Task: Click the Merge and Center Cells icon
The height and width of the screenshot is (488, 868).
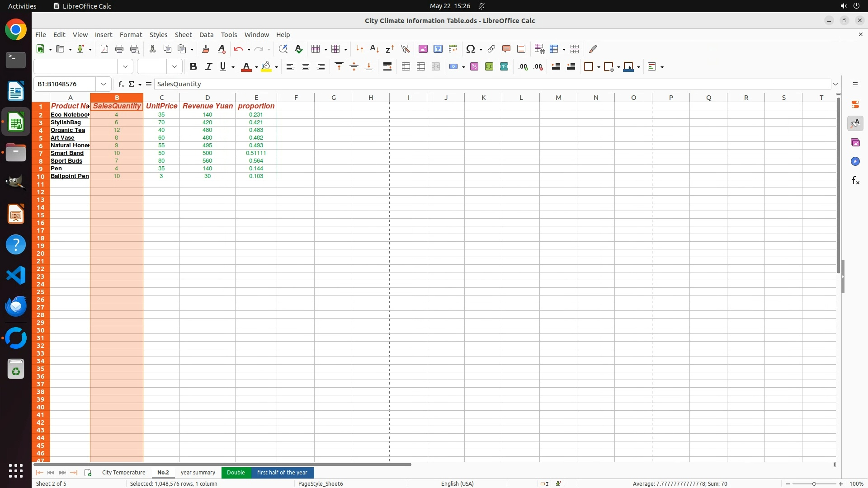Action: pyautogui.click(x=406, y=67)
